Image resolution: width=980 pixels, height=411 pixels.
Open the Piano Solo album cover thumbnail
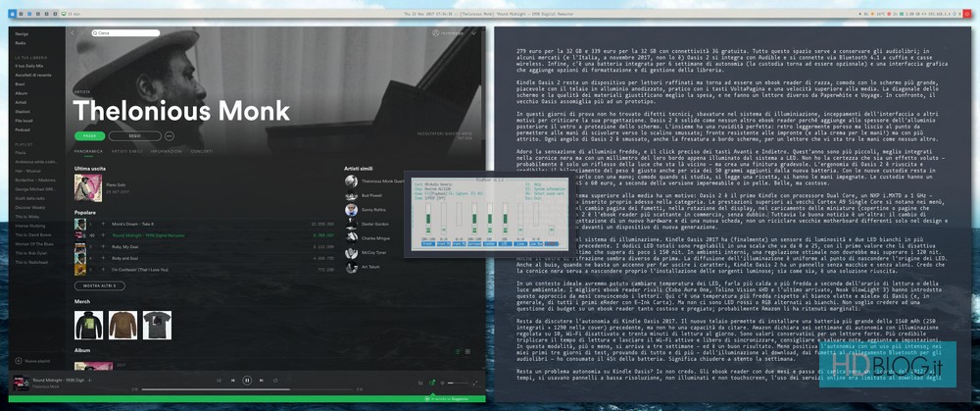87,187
